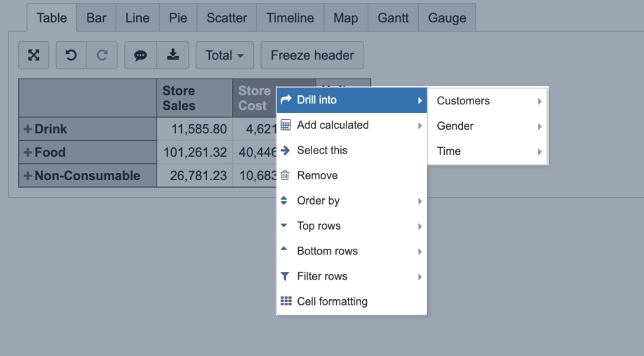Expand the Non-Consumable row
644x356 pixels.
[x=28, y=176]
